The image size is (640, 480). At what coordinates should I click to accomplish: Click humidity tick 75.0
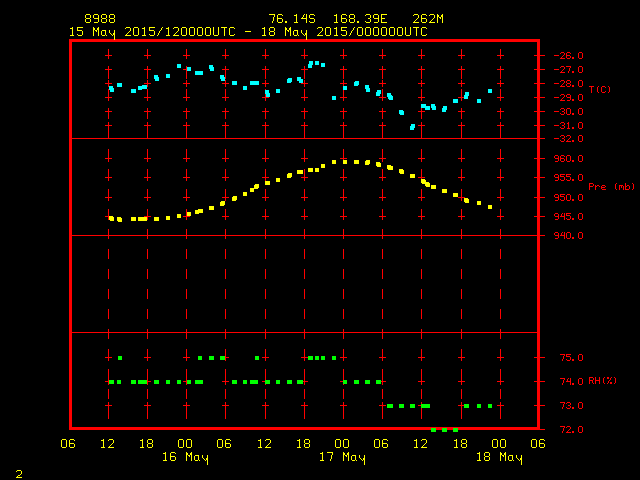pos(571,358)
